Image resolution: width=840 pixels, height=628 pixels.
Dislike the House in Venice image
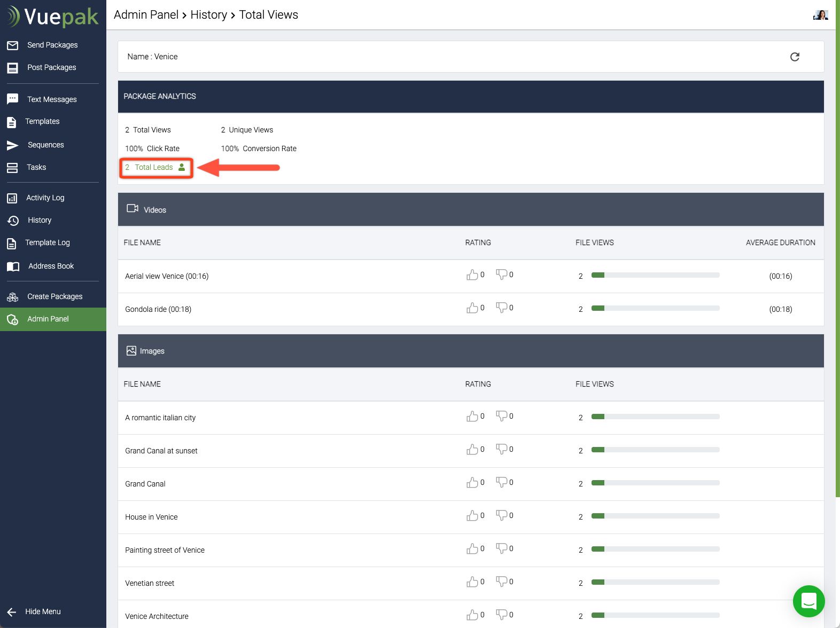pos(501,515)
